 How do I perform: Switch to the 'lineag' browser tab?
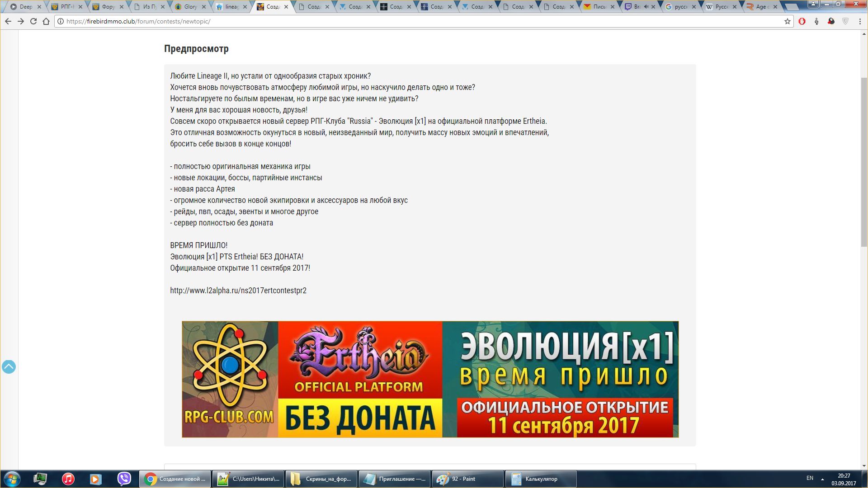point(232,7)
